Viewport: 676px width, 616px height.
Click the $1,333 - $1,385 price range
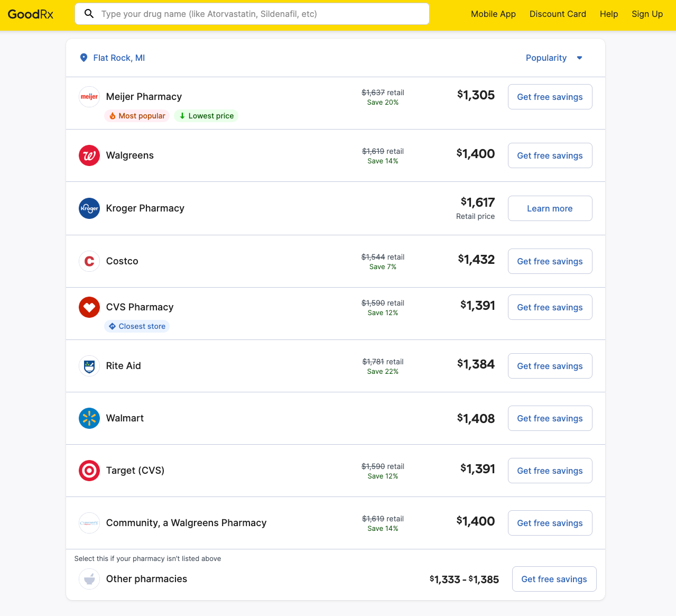pos(464,580)
